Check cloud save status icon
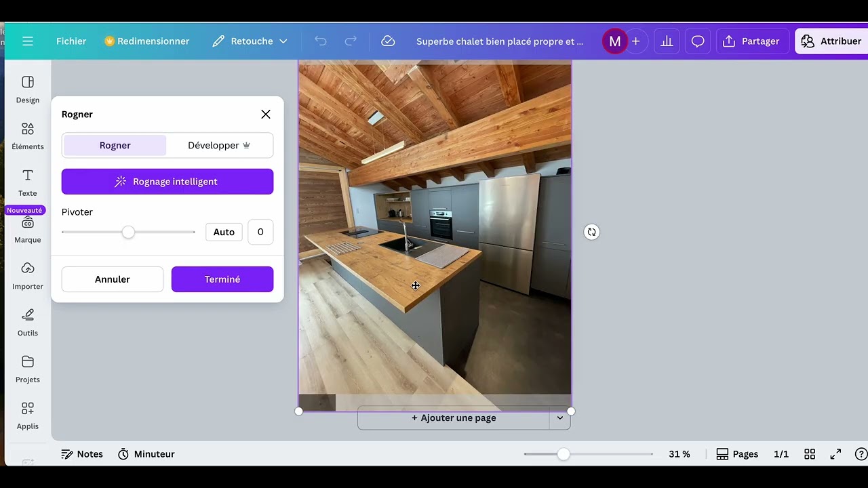The width and height of the screenshot is (868, 488). 388,41
